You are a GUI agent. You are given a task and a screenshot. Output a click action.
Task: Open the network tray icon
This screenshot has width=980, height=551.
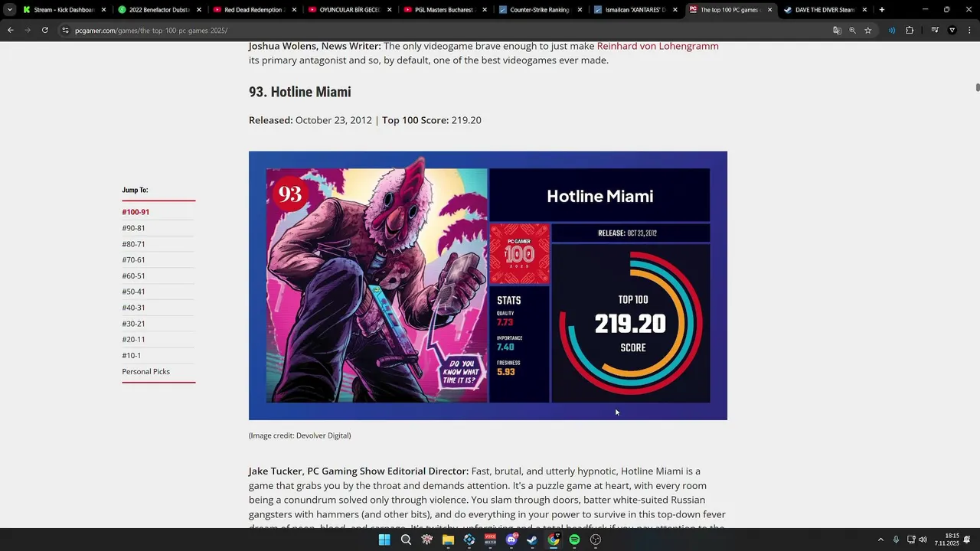tap(910, 540)
